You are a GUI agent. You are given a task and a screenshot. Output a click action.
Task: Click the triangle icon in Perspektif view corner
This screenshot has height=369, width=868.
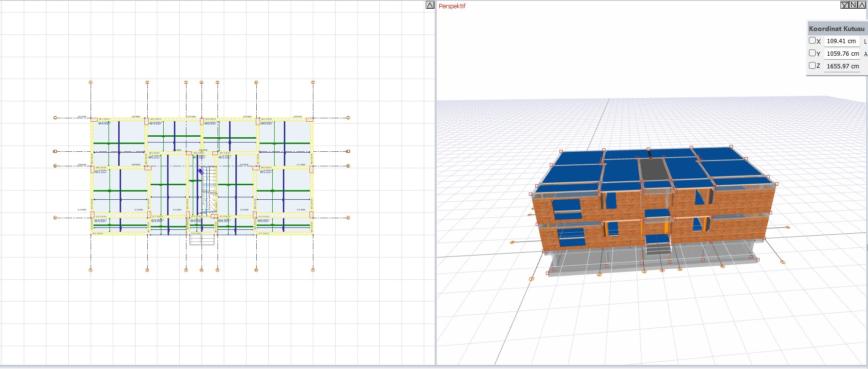click(862, 5)
